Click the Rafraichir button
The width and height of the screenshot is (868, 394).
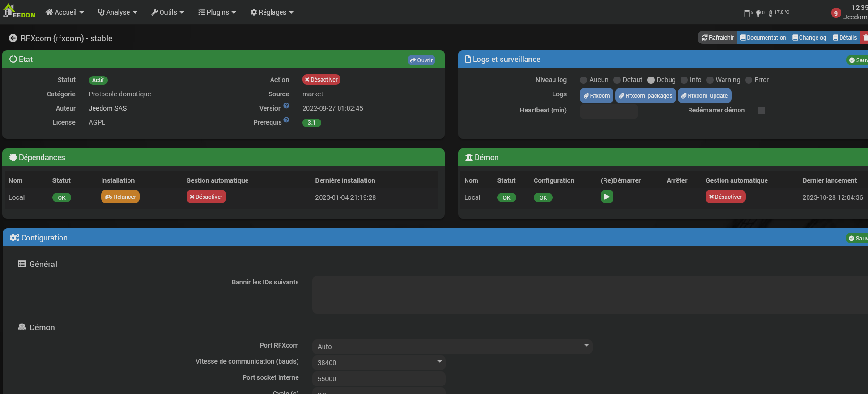(x=717, y=38)
